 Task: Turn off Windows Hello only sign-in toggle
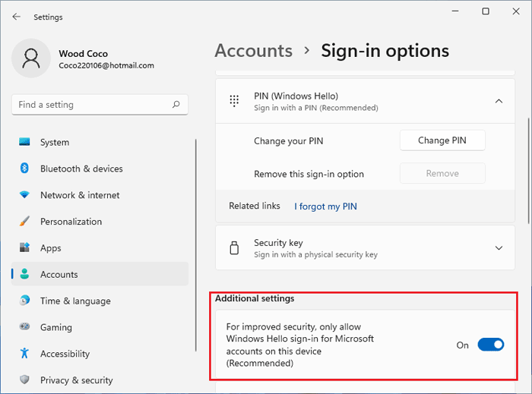coord(491,345)
